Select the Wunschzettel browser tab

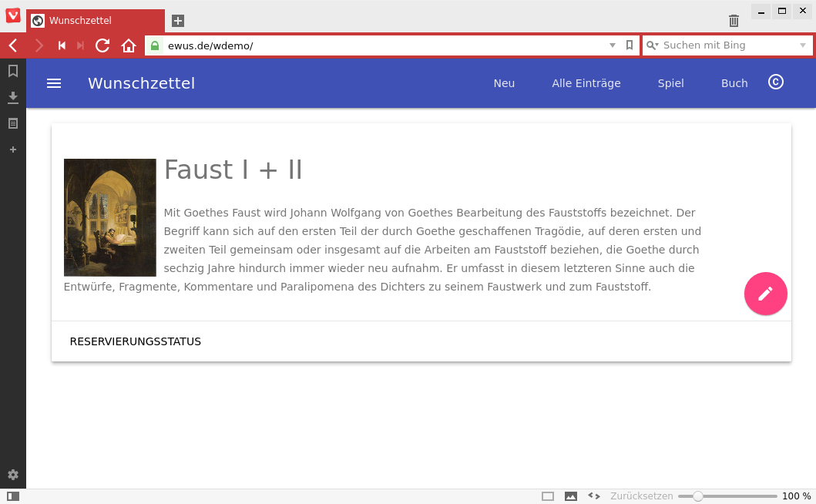[92, 21]
